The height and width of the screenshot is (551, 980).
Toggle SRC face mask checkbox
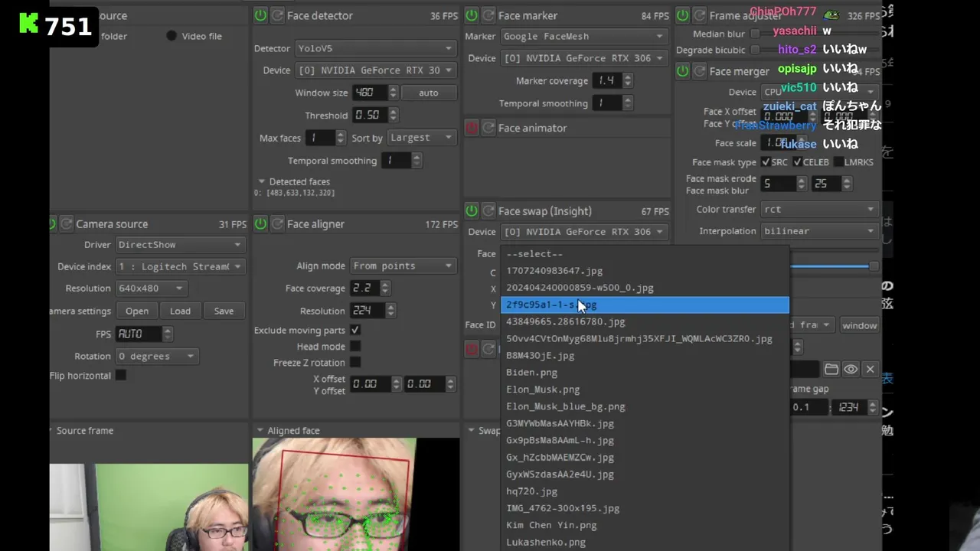pos(766,162)
